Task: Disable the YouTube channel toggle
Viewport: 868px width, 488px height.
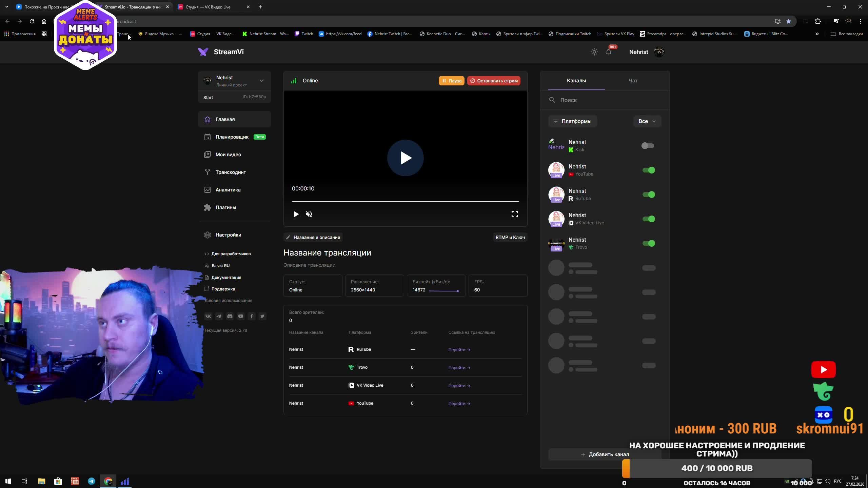Action: tap(648, 170)
